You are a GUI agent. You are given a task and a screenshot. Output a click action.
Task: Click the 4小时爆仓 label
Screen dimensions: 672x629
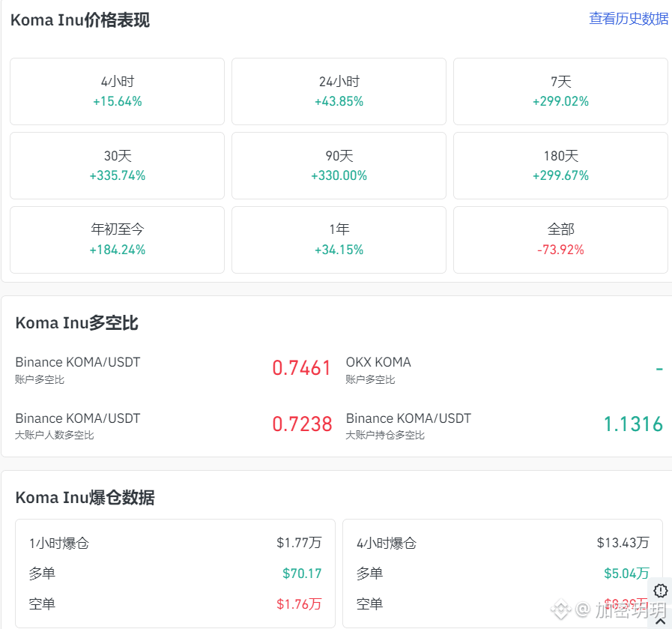click(387, 544)
